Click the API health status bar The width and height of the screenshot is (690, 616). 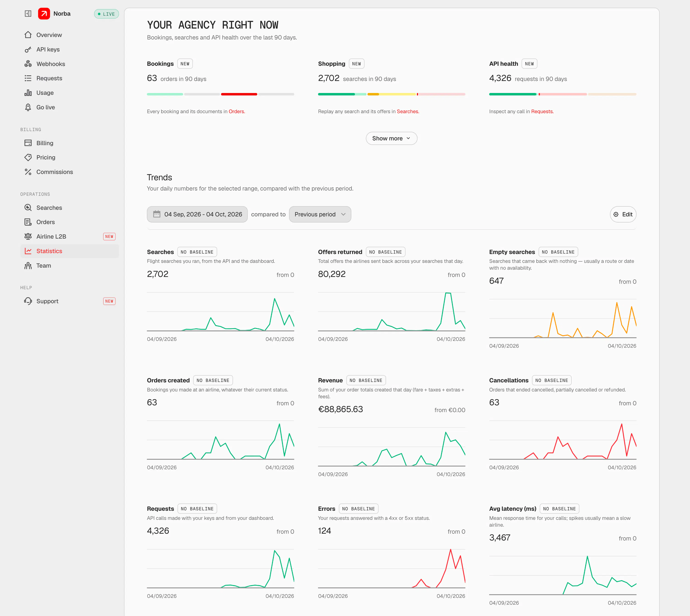(562, 94)
